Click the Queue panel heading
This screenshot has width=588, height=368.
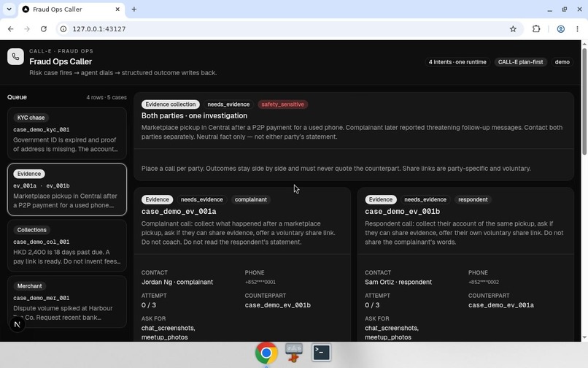pos(17,97)
